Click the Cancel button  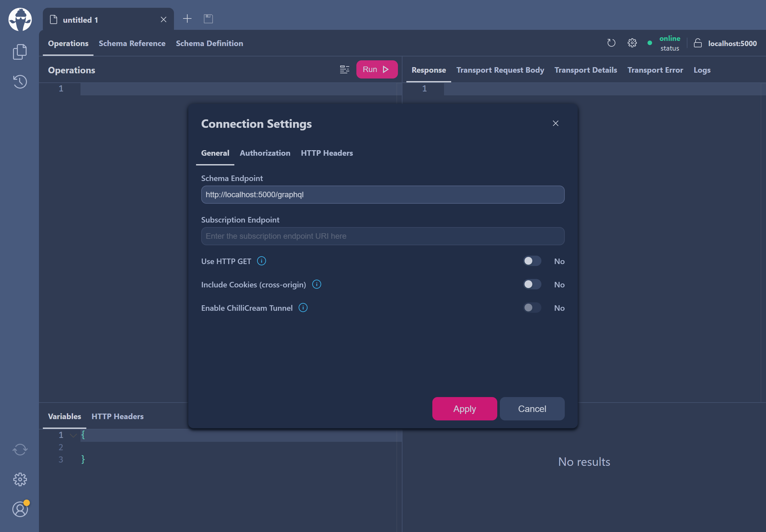click(x=532, y=409)
